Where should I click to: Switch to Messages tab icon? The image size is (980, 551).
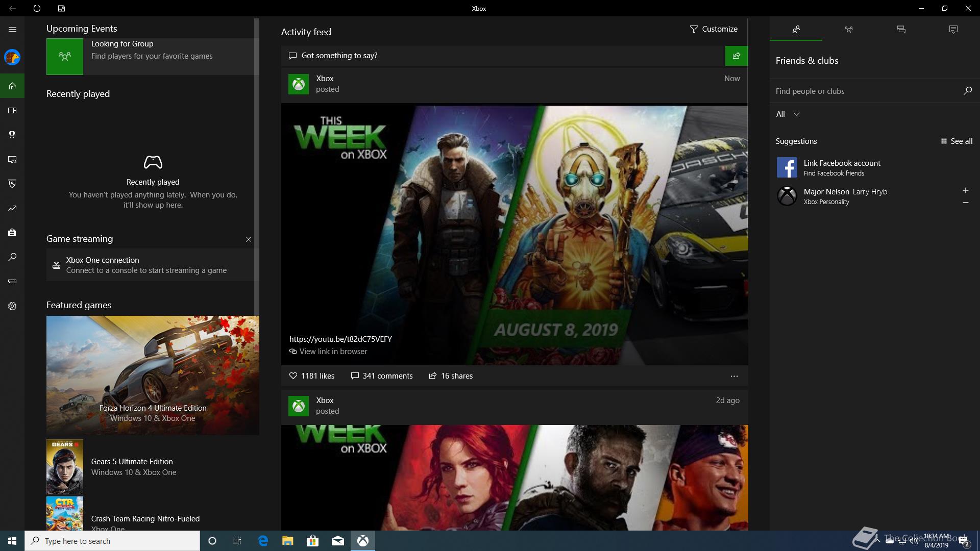pos(901,30)
